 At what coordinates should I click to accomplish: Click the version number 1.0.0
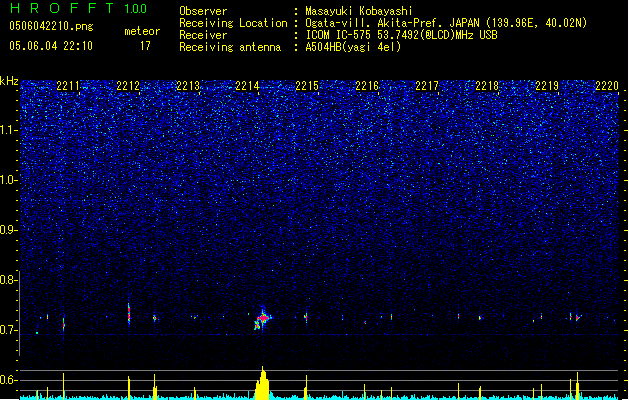click(x=135, y=8)
